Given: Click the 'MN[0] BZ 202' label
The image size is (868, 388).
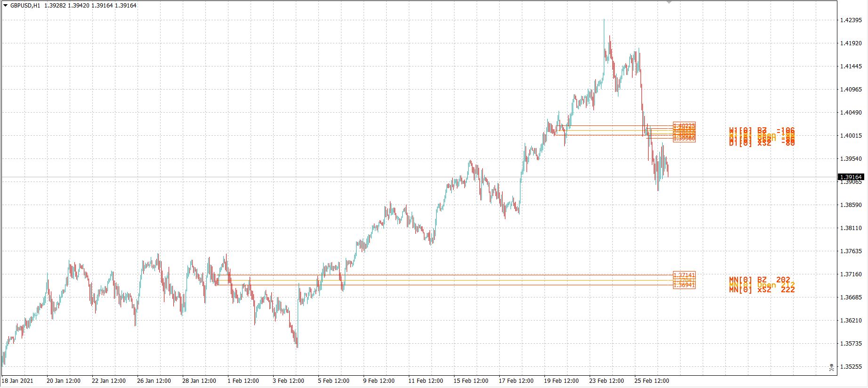Looking at the screenshot, I should pos(760,280).
